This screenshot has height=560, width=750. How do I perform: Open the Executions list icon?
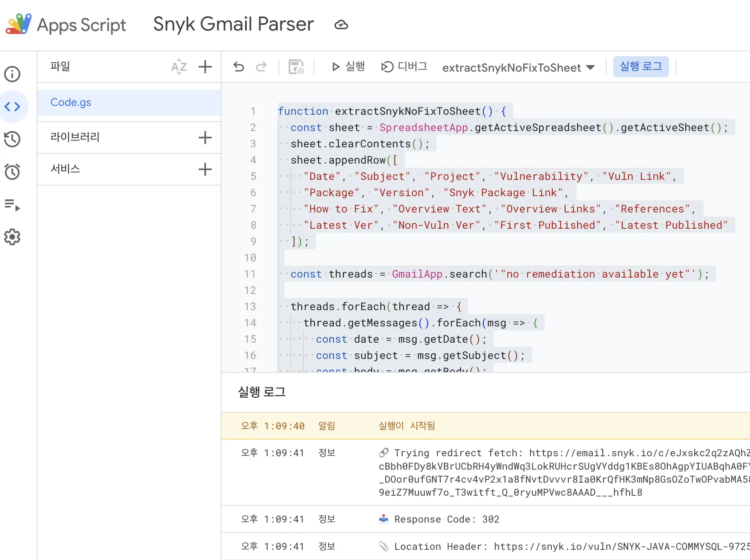pos(12,205)
